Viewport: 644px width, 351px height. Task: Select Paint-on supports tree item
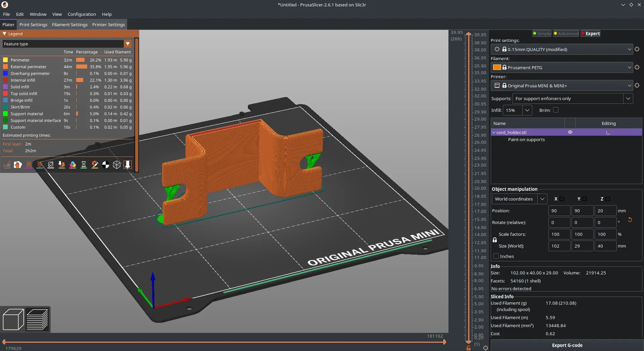pyautogui.click(x=526, y=139)
